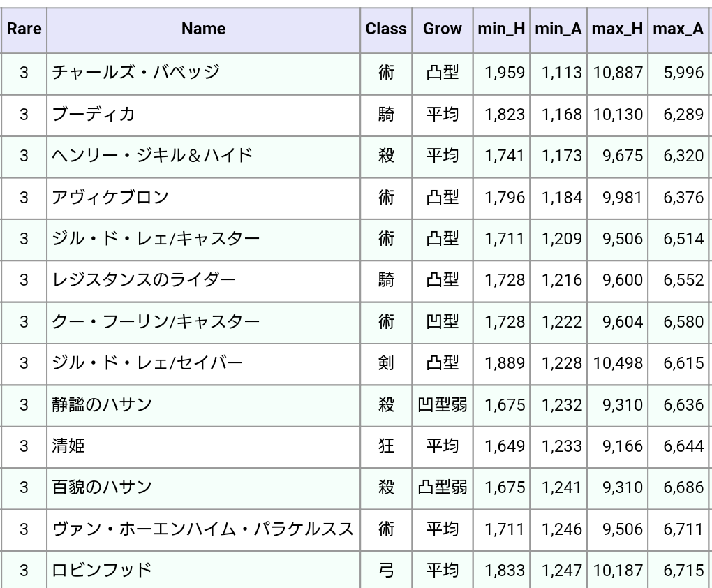Sort table by the Rare column header
Viewport: 712px width, 588px height.
24,29
